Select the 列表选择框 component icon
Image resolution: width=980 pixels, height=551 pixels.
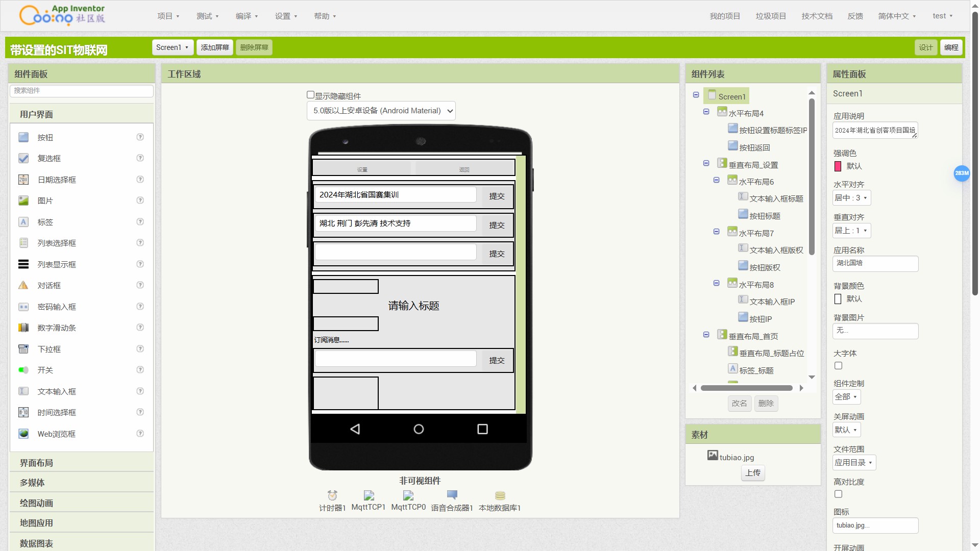(23, 243)
